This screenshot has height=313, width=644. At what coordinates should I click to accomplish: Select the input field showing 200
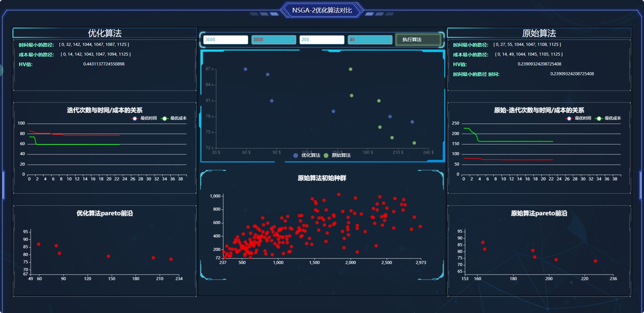(x=322, y=39)
